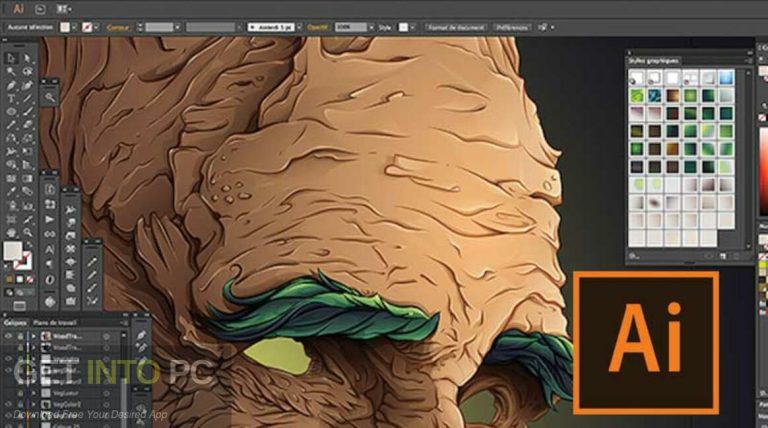Select the Type tool
The width and height of the screenshot is (768, 428).
click(11, 98)
